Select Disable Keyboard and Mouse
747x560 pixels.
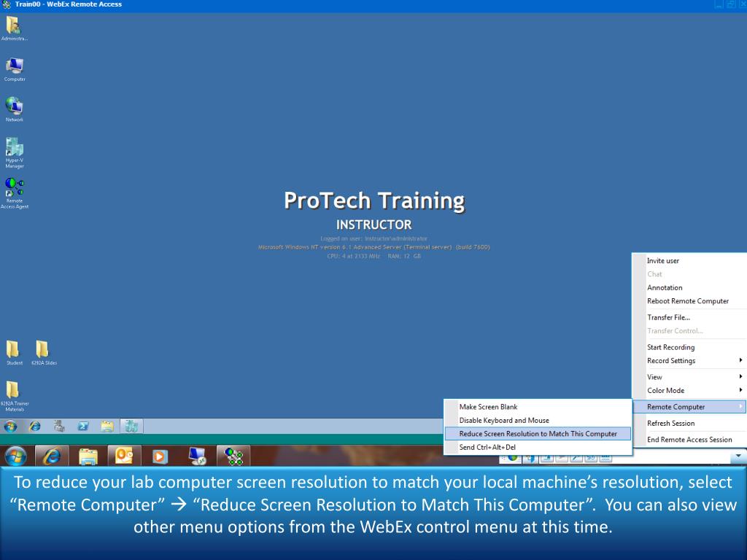tap(538, 420)
